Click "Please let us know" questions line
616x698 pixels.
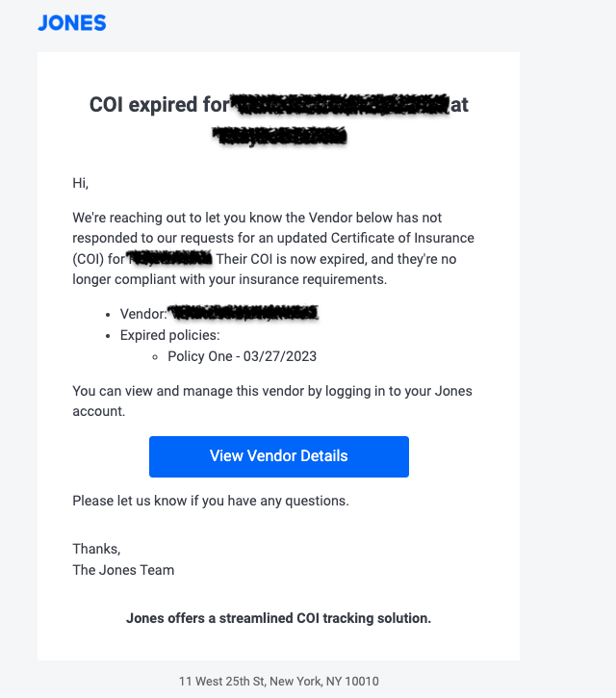[x=211, y=501]
